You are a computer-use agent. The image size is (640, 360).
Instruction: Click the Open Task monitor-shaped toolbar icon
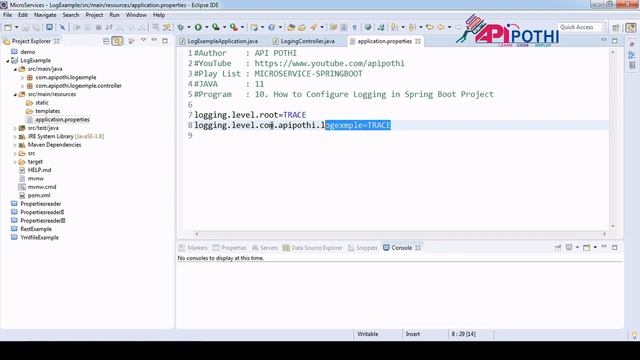49,27
